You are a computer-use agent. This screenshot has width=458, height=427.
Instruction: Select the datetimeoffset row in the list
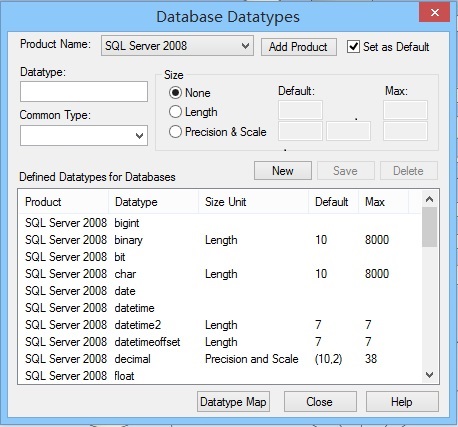point(220,342)
